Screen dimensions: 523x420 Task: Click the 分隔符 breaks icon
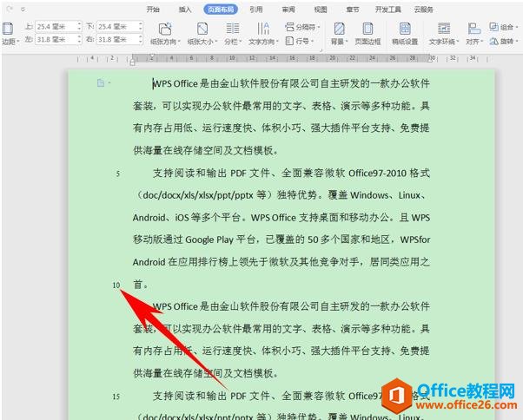pyautogui.click(x=289, y=27)
